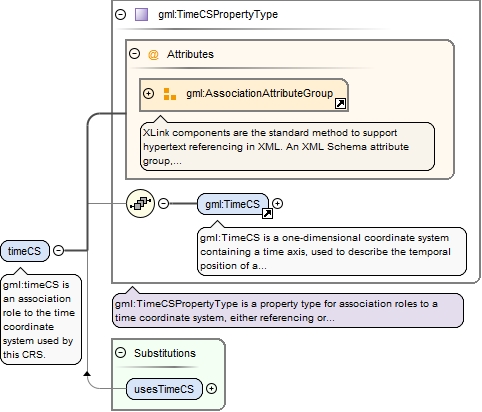
Task: Select the usesTimeCS substitution element
Action: point(164,389)
